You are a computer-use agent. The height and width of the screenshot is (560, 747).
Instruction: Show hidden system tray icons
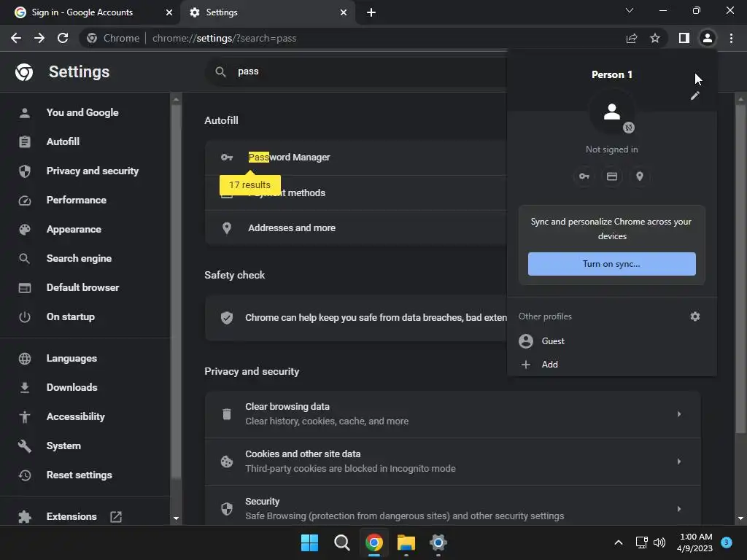tap(619, 542)
